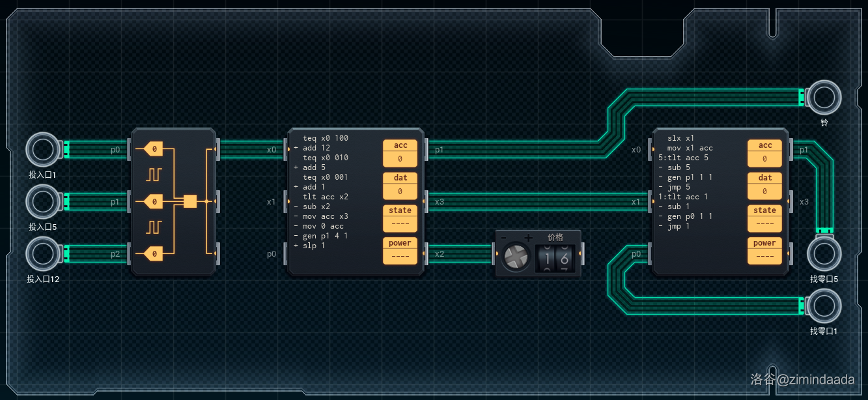868x400 pixels.
Task: Click the 投入口5 input connector
Action: coord(43,202)
